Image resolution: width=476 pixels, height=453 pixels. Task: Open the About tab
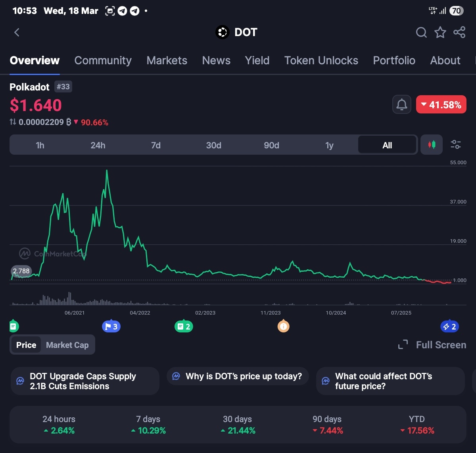click(445, 60)
